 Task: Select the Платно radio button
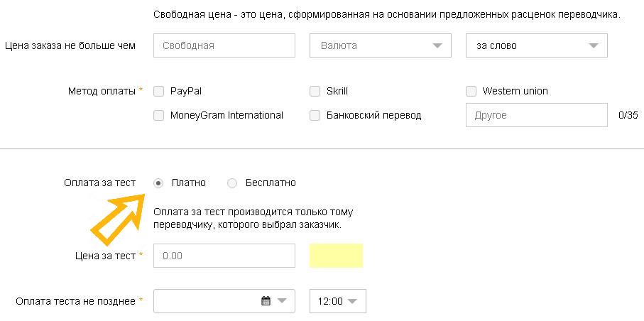pos(159,183)
